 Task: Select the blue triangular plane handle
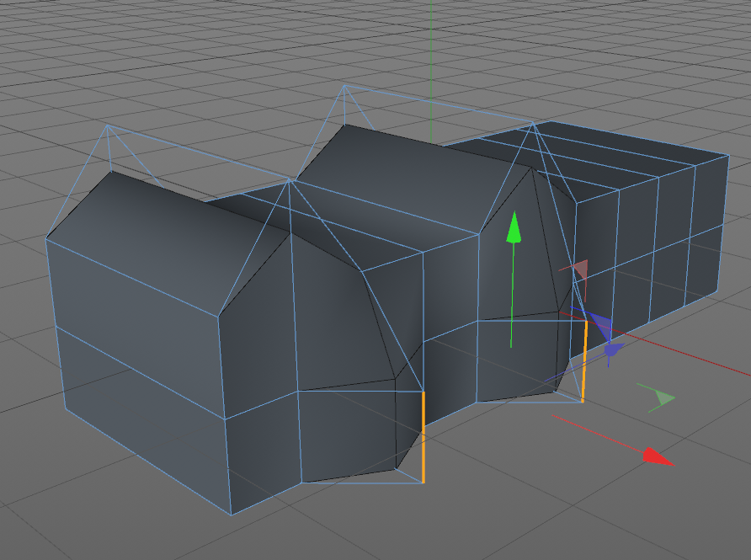click(x=600, y=325)
